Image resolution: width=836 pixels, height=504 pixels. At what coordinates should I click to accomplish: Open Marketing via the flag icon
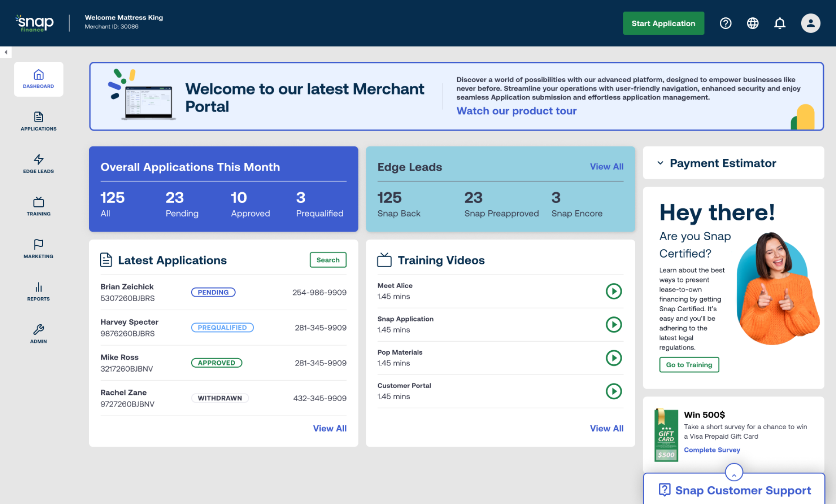click(38, 249)
